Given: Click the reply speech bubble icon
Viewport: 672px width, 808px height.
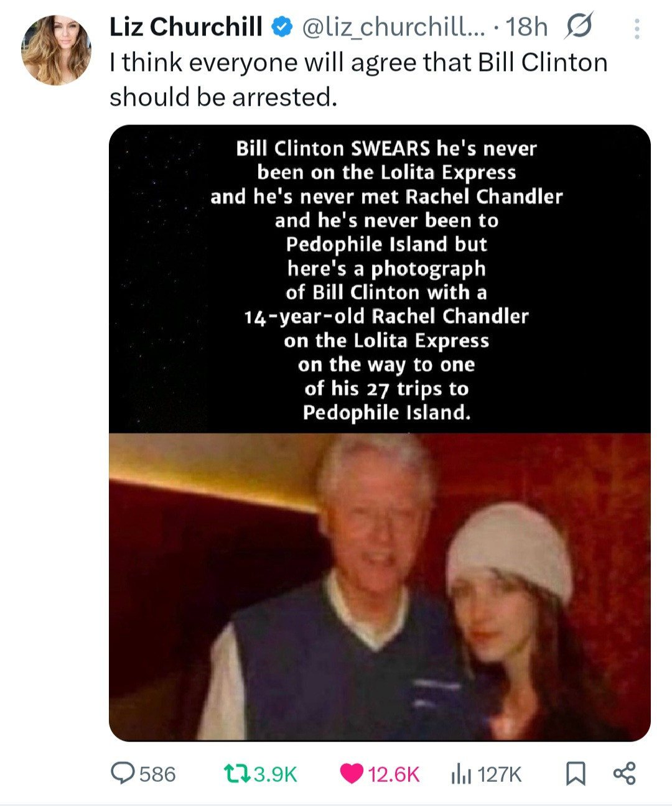Looking at the screenshot, I should point(123,773).
